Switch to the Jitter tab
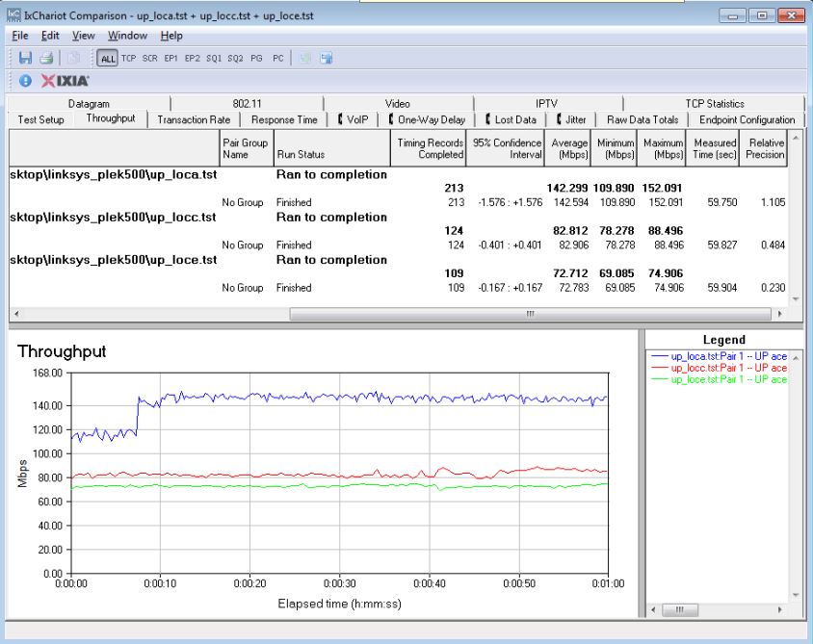Viewport: 813px width, 644px height. (571, 119)
